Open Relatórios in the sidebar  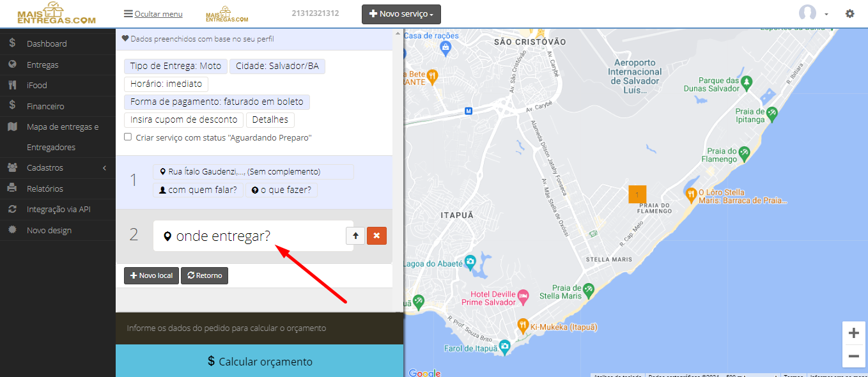tap(58, 188)
